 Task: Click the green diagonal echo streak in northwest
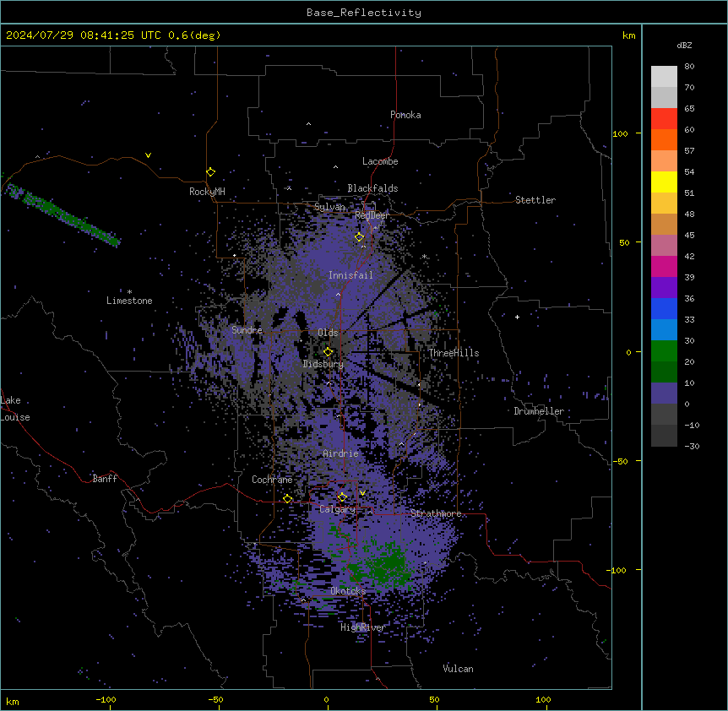(62, 214)
